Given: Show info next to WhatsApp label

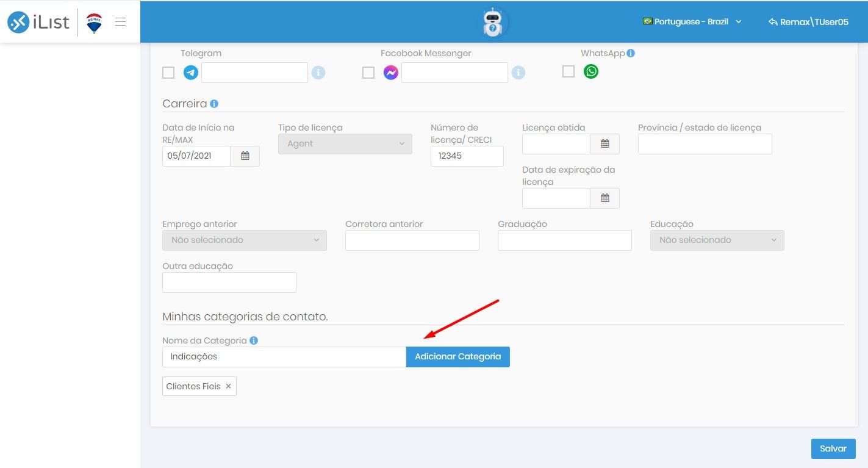Looking at the screenshot, I should 631,53.
